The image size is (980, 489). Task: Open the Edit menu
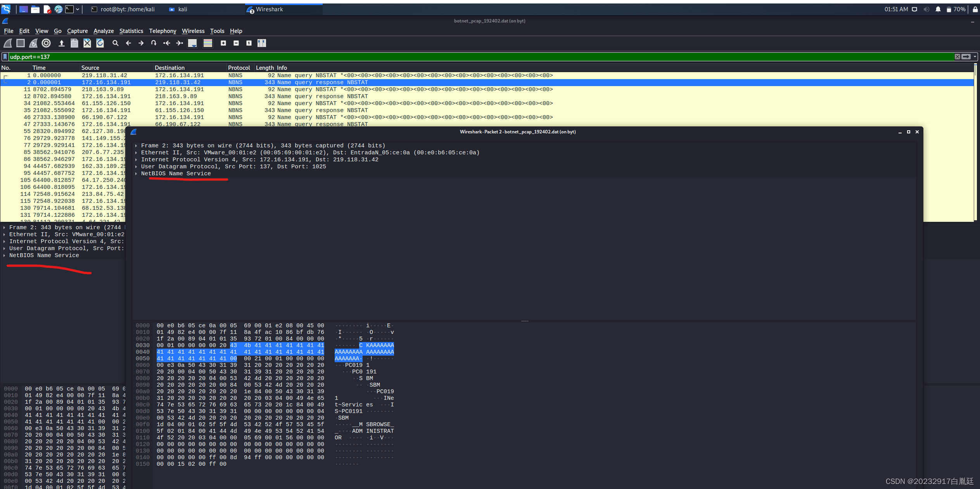pos(24,31)
